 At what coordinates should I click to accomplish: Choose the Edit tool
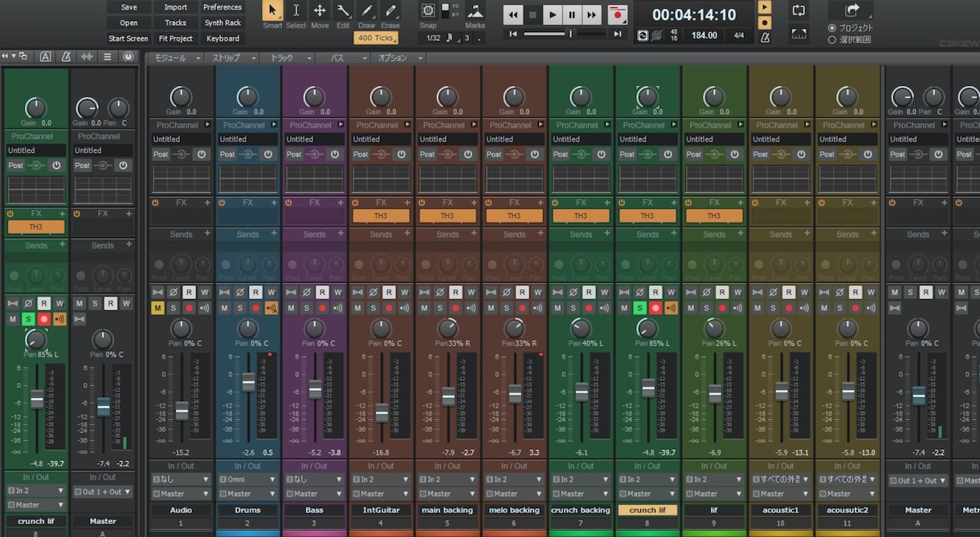(x=343, y=10)
